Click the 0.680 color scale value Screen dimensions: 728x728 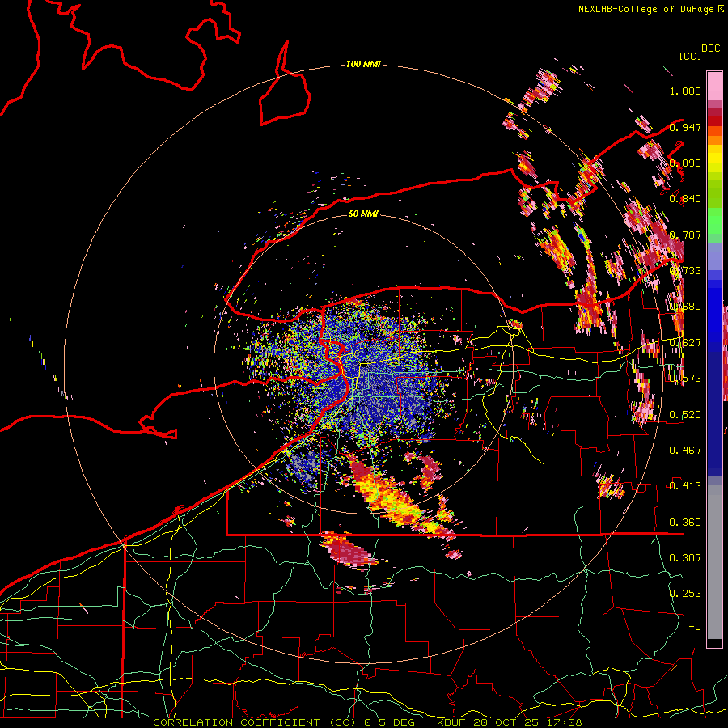pos(685,307)
